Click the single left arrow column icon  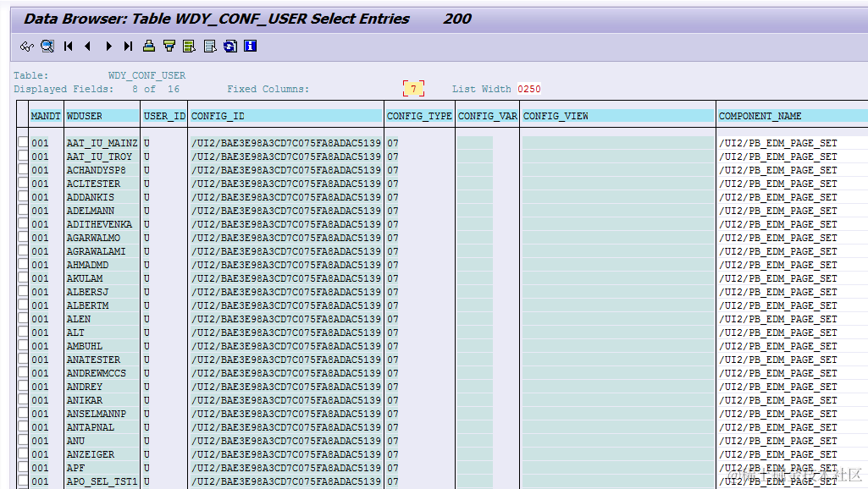(x=88, y=47)
